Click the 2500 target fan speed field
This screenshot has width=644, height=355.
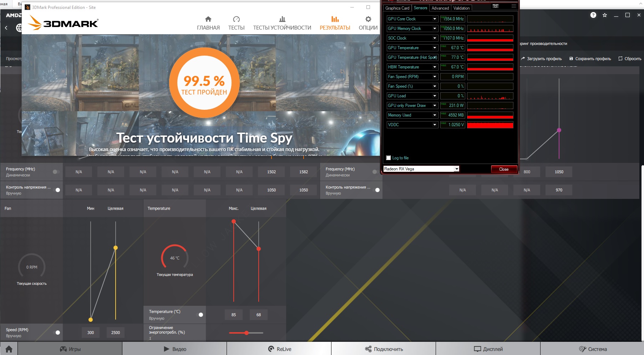point(116,333)
